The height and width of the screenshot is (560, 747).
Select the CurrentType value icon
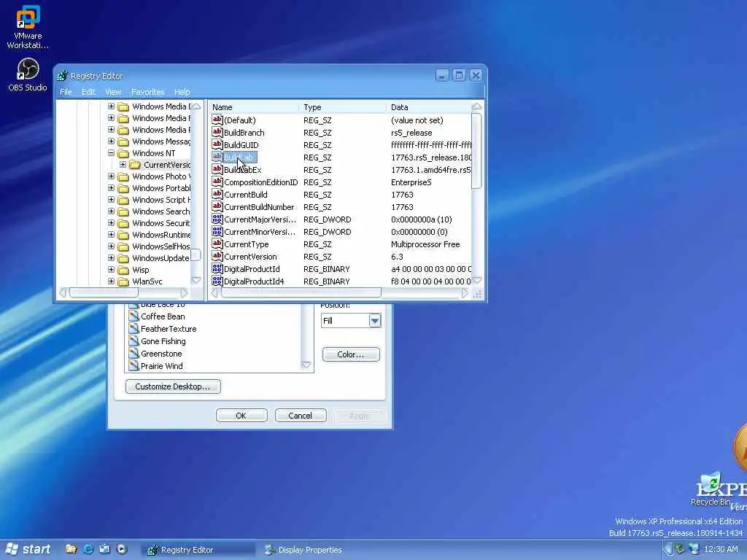click(x=217, y=244)
